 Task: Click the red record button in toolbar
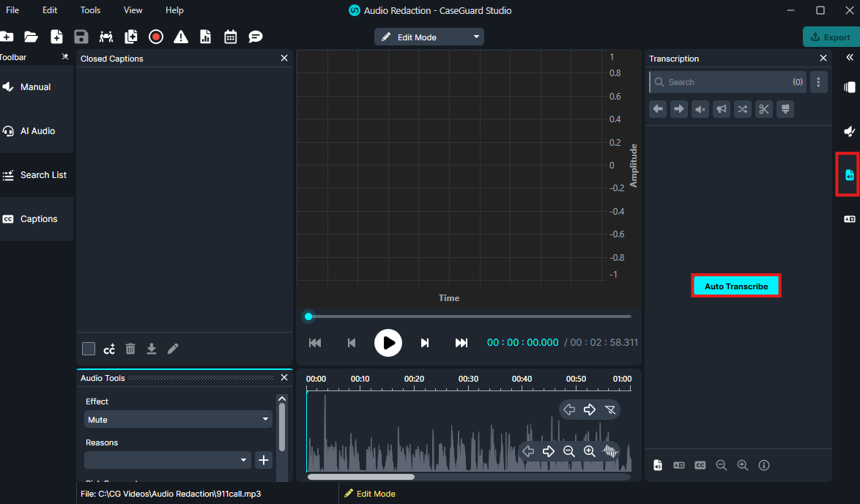(x=155, y=37)
